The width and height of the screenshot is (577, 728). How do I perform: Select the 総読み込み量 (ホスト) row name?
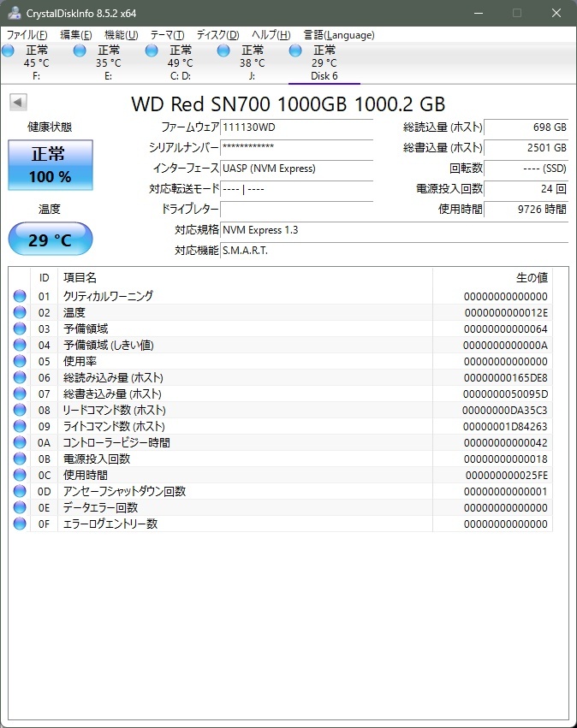[x=113, y=377]
